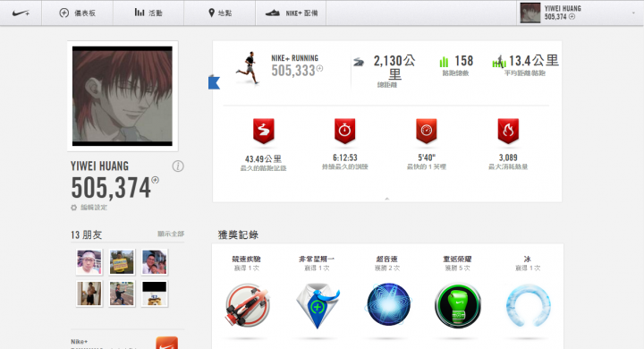Click the shoe icon beside NIKE+ 配備
This screenshot has height=349, width=644.
click(272, 13)
